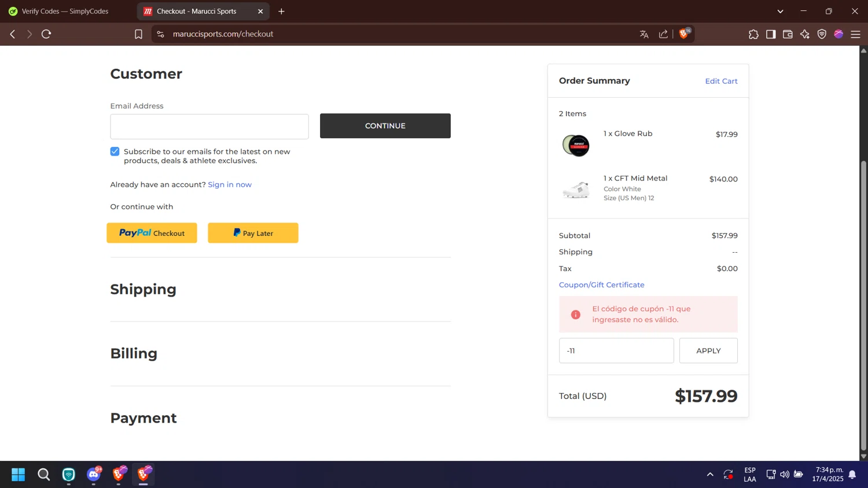Open a new browser tab

(x=281, y=11)
